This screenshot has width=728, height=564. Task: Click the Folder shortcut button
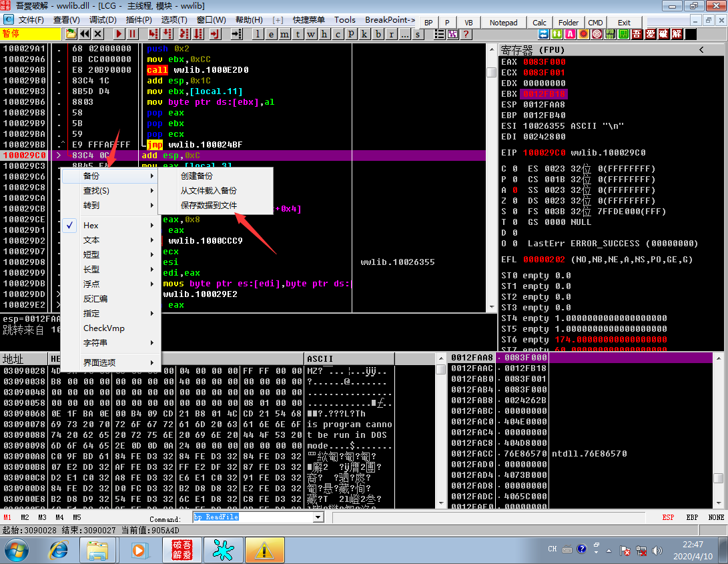point(569,23)
